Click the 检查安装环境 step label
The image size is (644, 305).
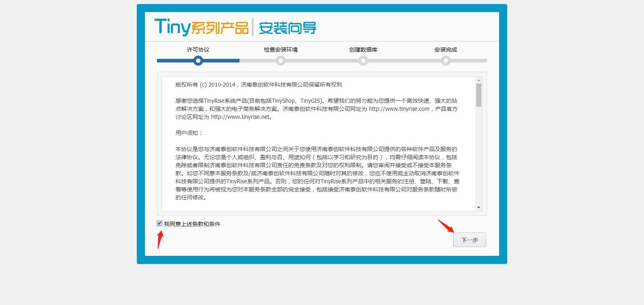281,50
